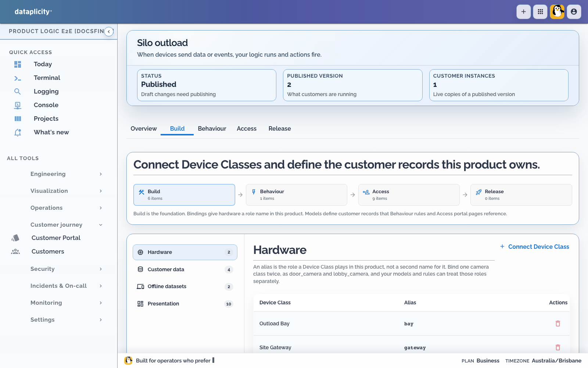Viewport: 588px width, 368px height.
Task: Open the Release tab
Action: pos(280,129)
